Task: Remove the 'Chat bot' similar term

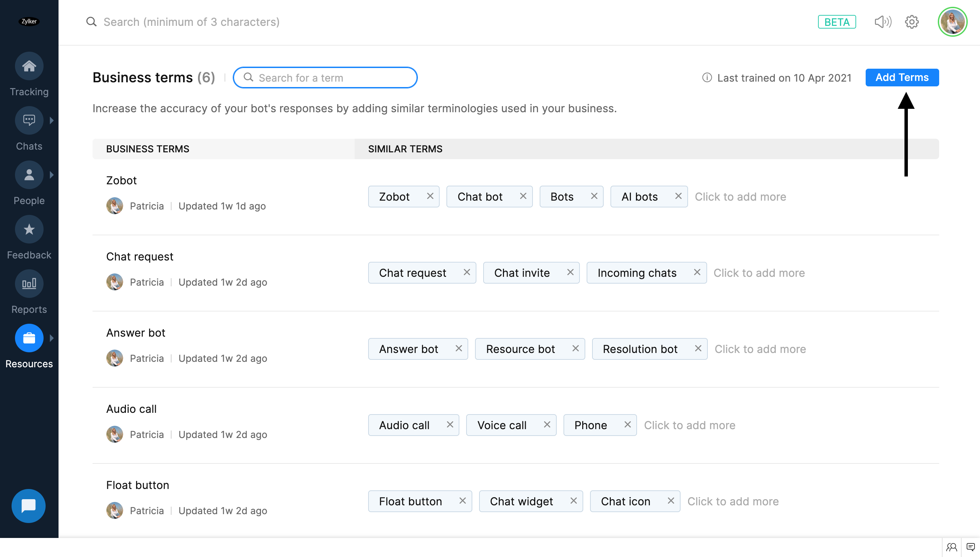Action: click(523, 196)
